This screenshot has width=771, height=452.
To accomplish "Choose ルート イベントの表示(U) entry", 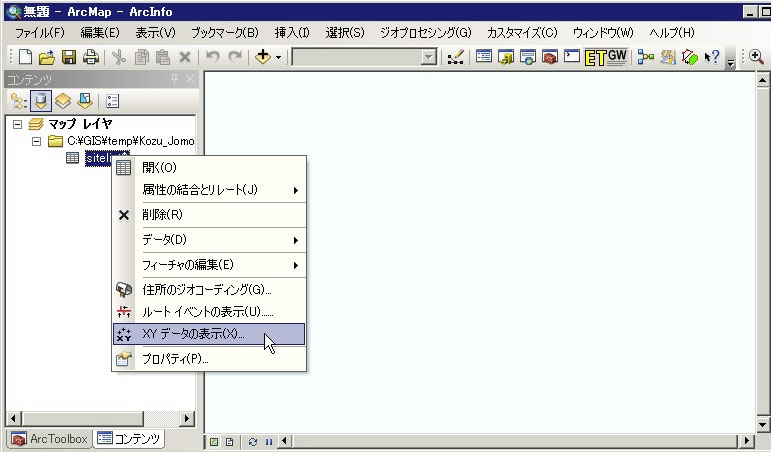I will [209, 312].
